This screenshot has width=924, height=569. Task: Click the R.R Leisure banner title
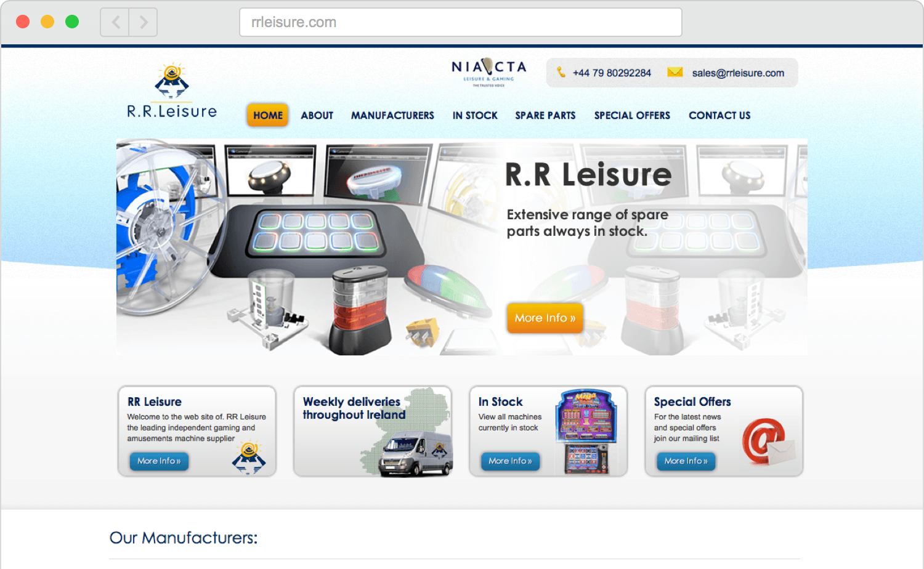coord(588,175)
